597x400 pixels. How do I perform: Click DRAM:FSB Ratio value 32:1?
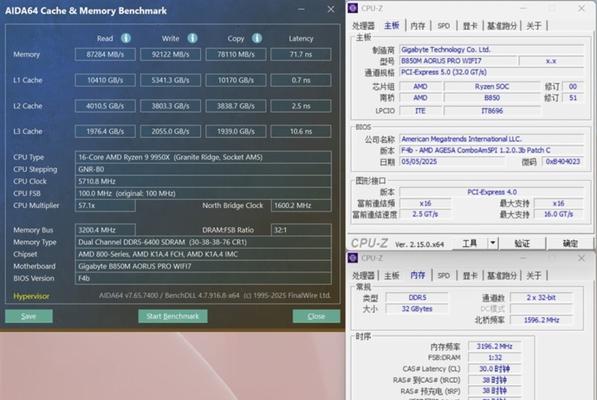(x=301, y=230)
